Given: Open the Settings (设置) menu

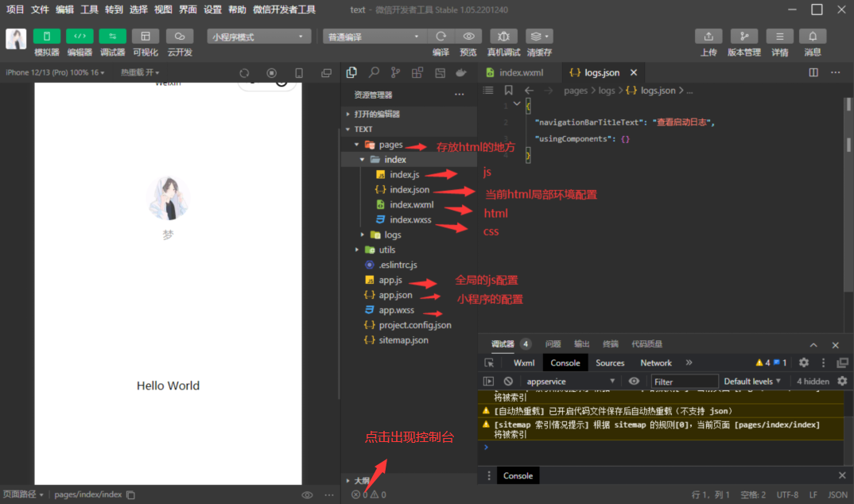Looking at the screenshot, I should pyautogui.click(x=212, y=10).
